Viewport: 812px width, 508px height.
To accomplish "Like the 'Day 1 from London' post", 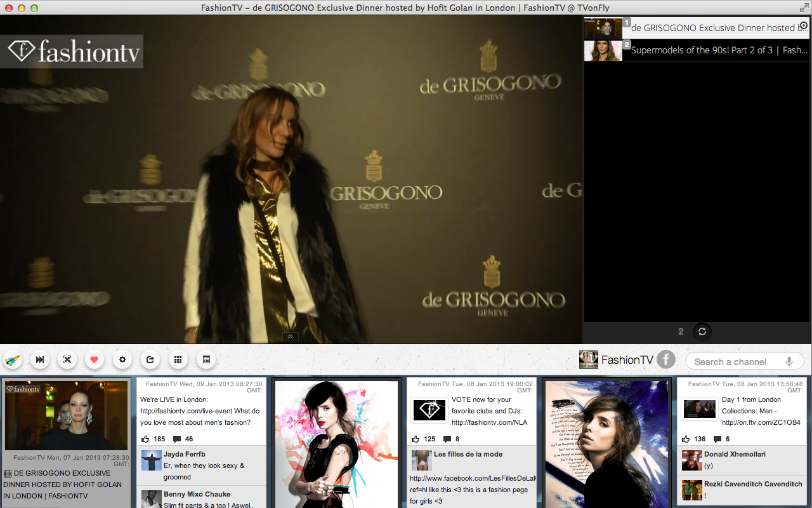I will pyautogui.click(x=686, y=439).
